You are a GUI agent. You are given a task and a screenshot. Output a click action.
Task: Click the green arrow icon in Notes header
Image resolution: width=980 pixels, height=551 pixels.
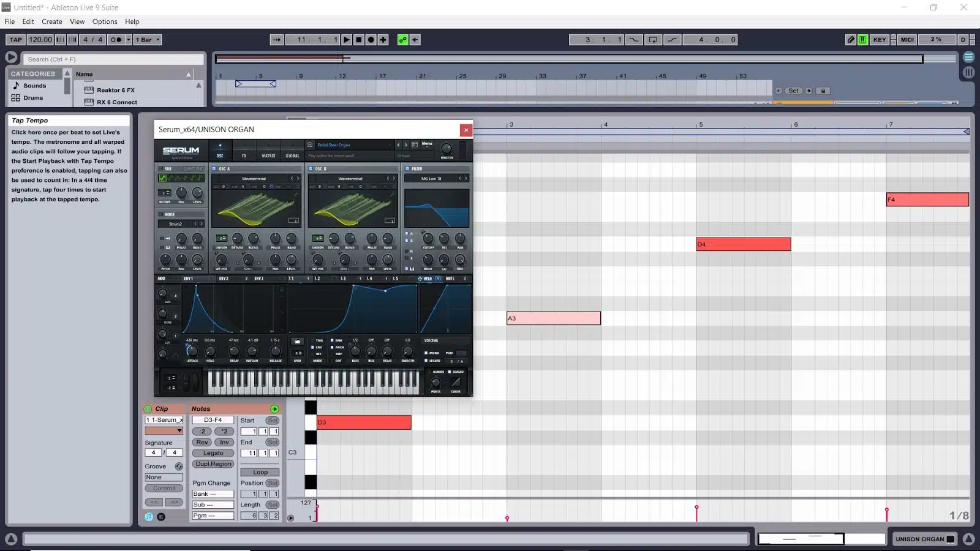click(x=274, y=409)
